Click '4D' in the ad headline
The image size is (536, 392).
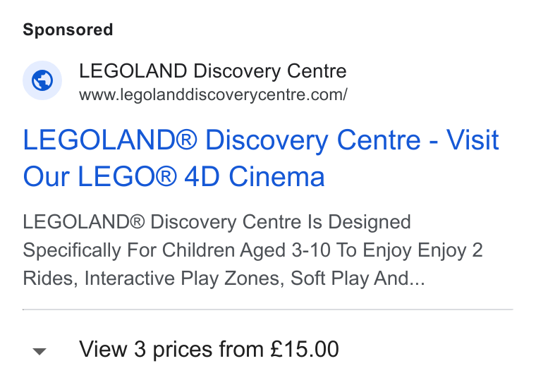202,177
